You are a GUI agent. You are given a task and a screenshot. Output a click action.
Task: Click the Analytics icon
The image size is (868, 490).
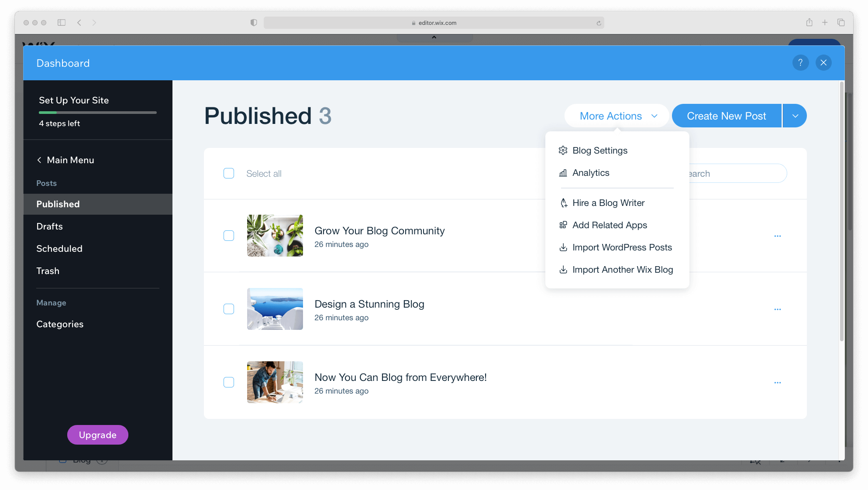coord(563,172)
